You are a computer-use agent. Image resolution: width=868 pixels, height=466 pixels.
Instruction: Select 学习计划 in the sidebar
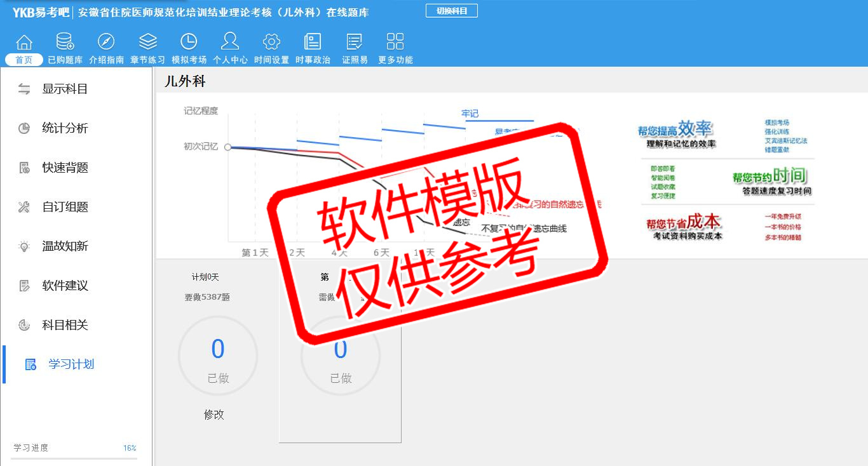71,364
